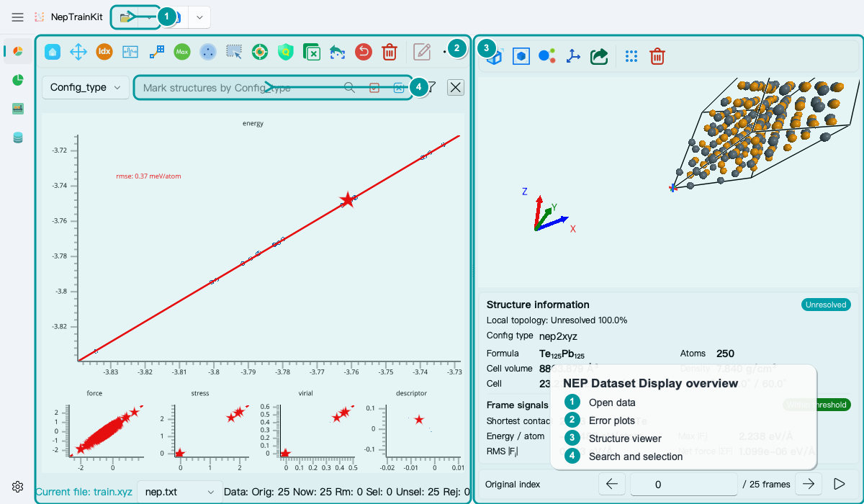Screen dimensions: 864x504
Task: Expand the chevron dropdown beside the save icon
Action: click(x=199, y=17)
